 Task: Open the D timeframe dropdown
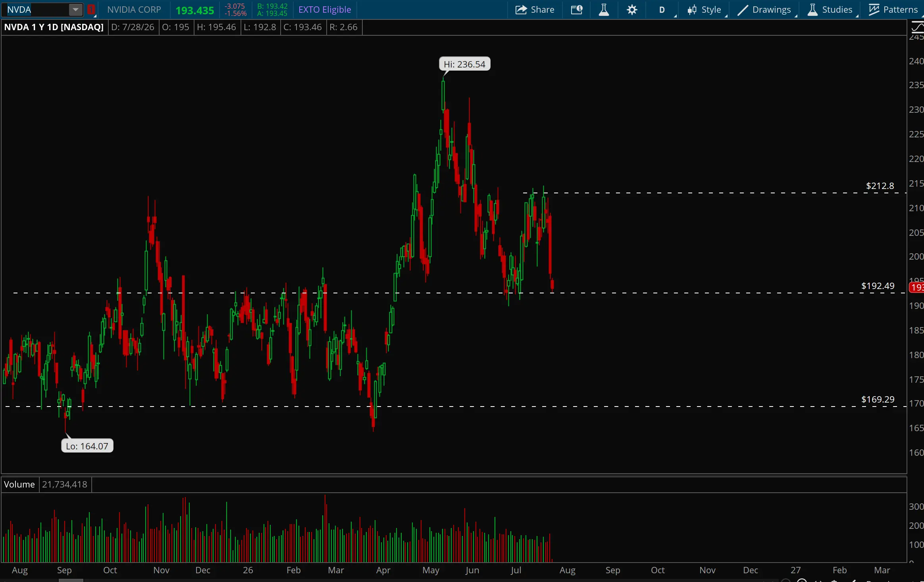(x=663, y=10)
